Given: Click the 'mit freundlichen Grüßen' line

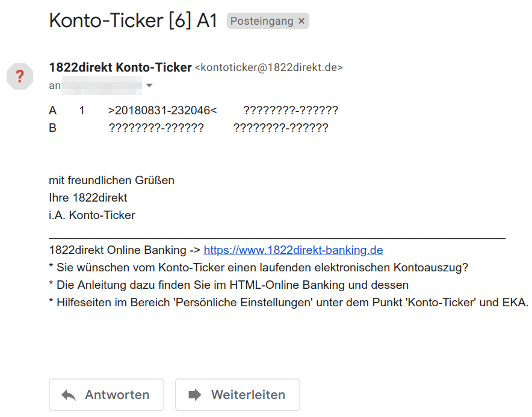Looking at the screenshot, I should [x=111, y=180].
